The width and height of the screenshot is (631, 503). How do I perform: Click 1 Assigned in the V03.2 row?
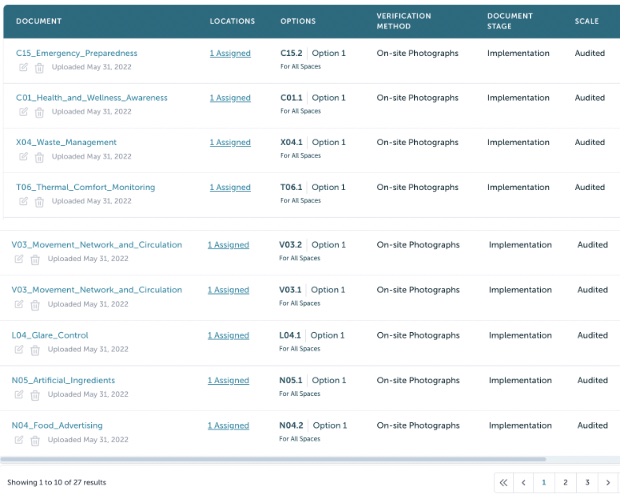coord(229,245)
